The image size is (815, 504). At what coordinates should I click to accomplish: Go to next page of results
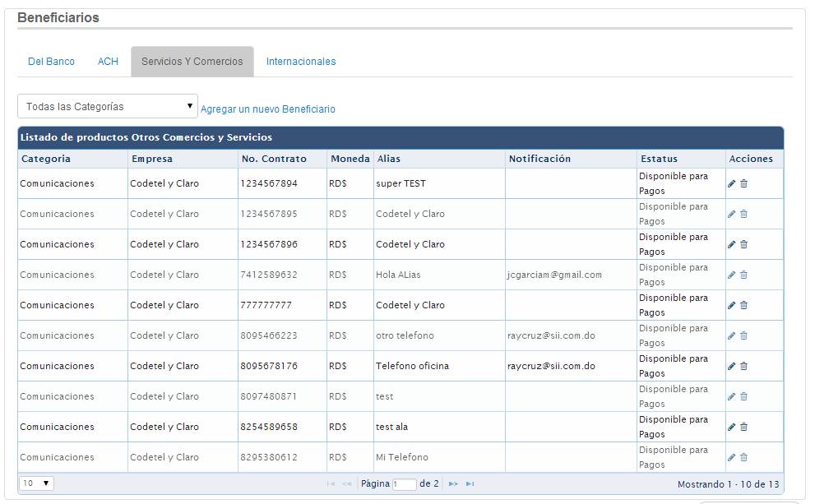pyautogui.click(x=453, y=484)
